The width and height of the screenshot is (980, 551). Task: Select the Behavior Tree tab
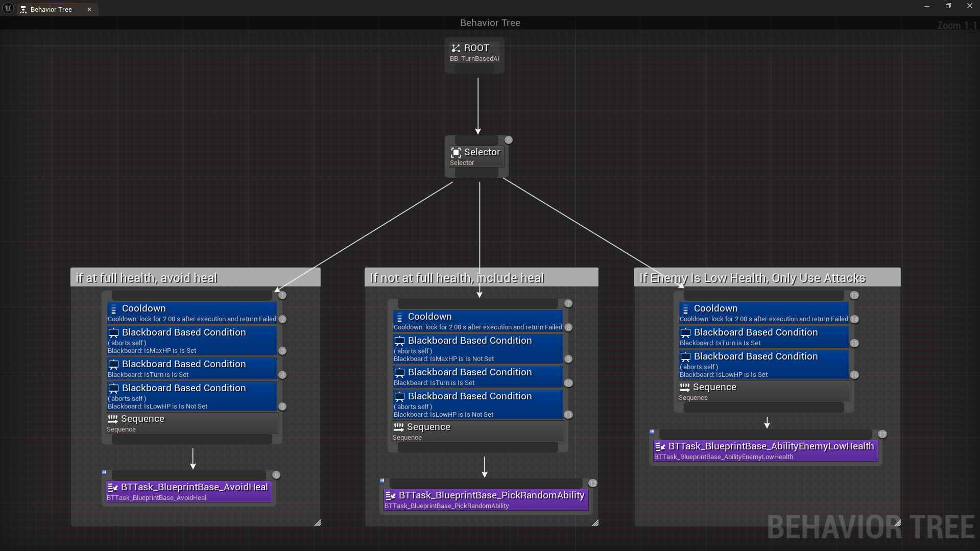click(x=51, y=9)
